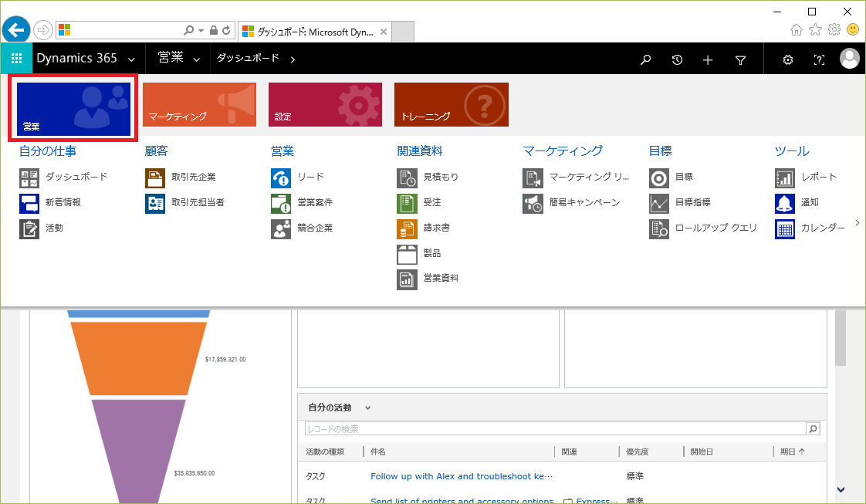The height and width of the screenshot is (504, 866).
Task: Sort by 件名 column header
Action: point(378,452)
